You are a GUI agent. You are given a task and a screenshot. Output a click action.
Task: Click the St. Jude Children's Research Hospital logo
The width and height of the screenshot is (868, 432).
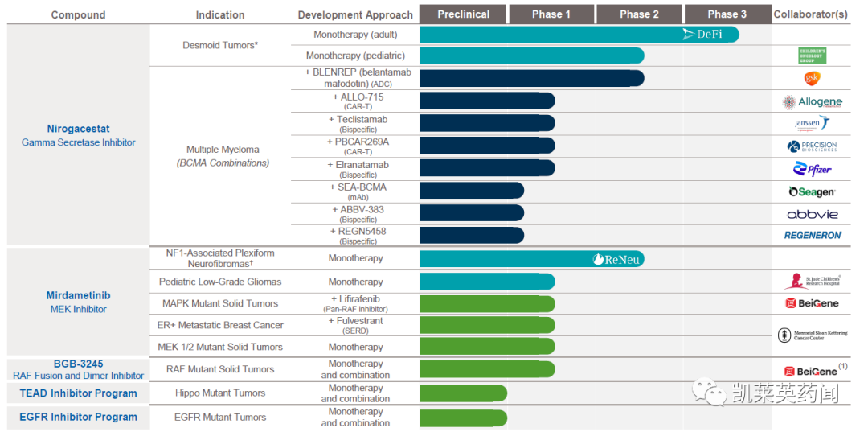pos(812,282)
